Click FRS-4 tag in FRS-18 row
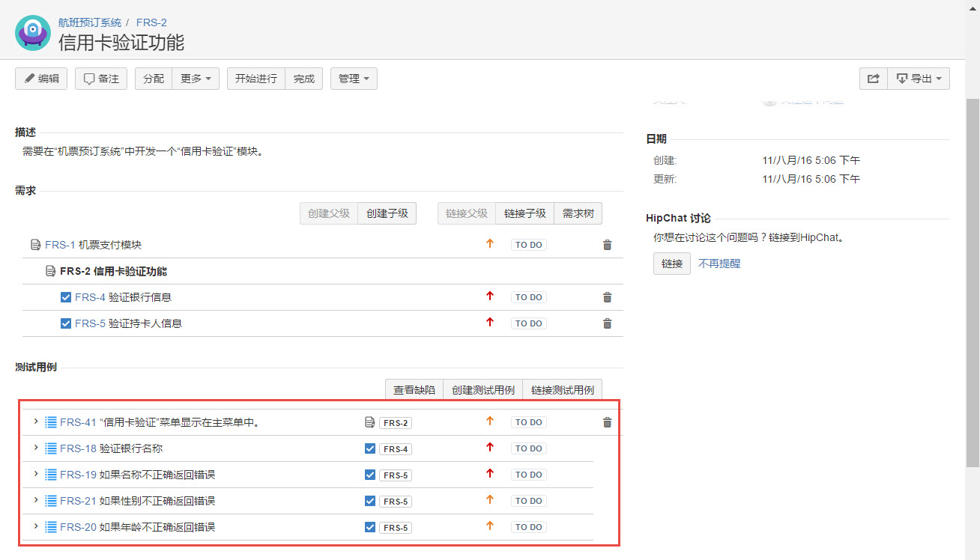The width and height of the screenshot is (980, 560). point(396,449)
